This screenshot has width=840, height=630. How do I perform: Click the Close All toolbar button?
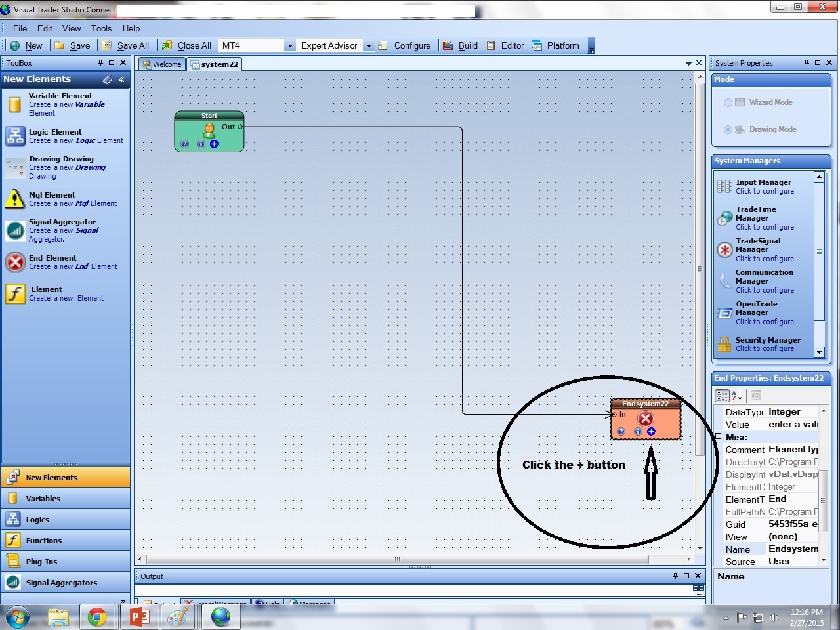pyautogui.click(x=186, y=45)
